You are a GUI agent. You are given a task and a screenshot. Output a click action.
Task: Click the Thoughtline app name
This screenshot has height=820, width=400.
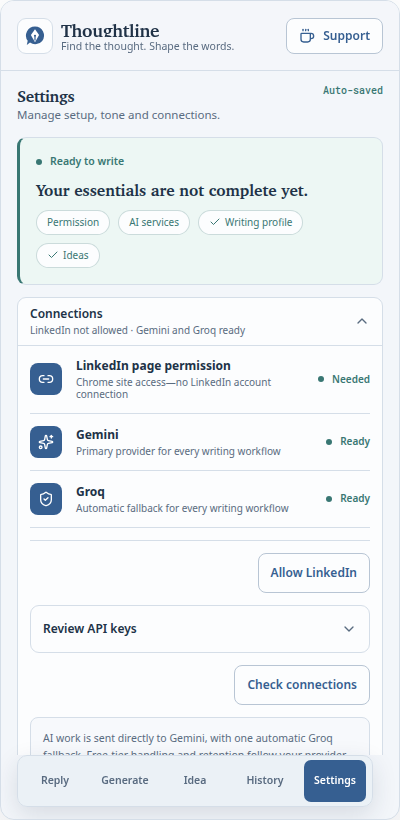(x=110, y=31)
